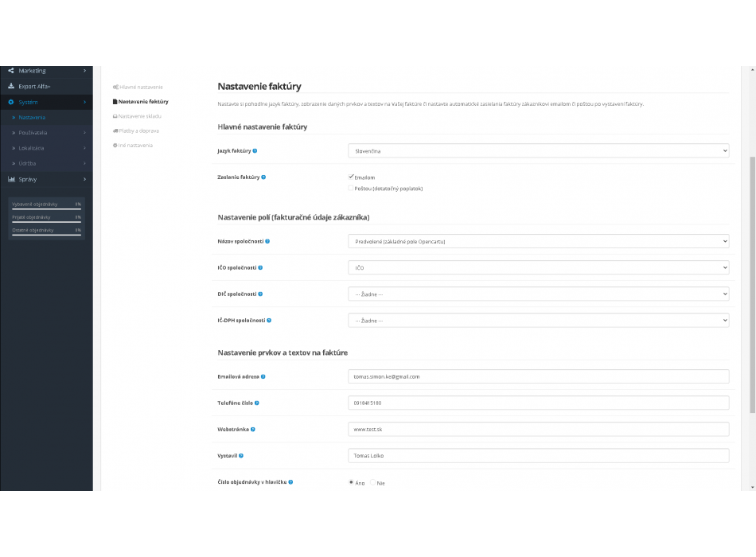Open Export Alfa+ menu item
The image size is (756, 557).
tap(46, 86)
